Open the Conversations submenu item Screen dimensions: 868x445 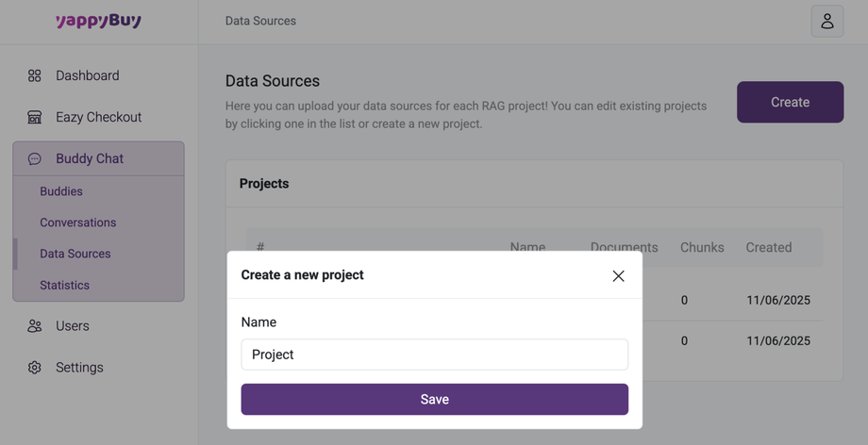click(78, 222)
